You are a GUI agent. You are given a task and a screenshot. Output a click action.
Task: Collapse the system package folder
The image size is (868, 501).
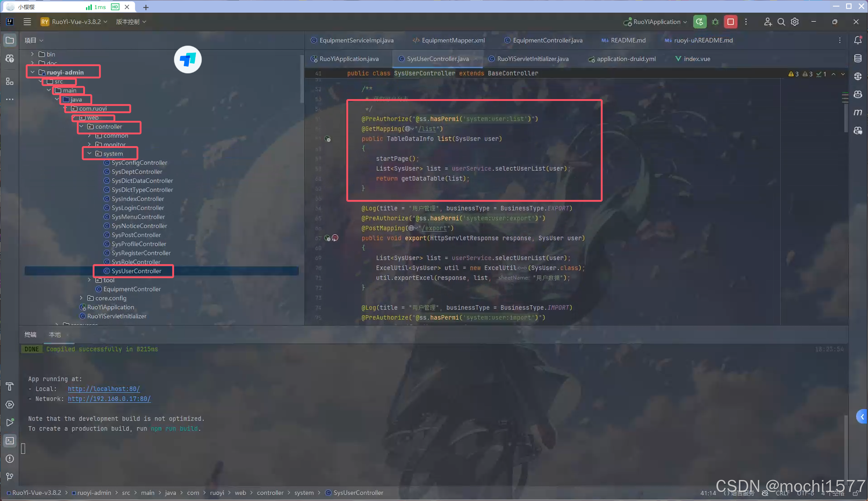point(89,153)
